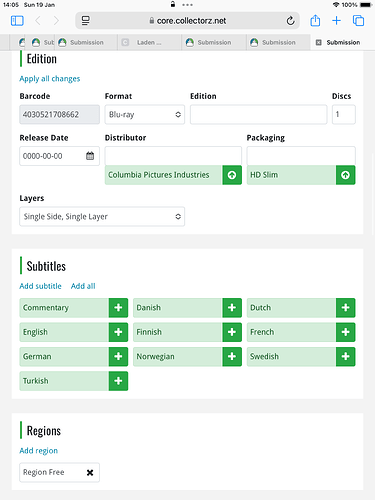Click the Add region link
Image resolution: width=375 pixels, height=500 pixels.
pos(38,451)
